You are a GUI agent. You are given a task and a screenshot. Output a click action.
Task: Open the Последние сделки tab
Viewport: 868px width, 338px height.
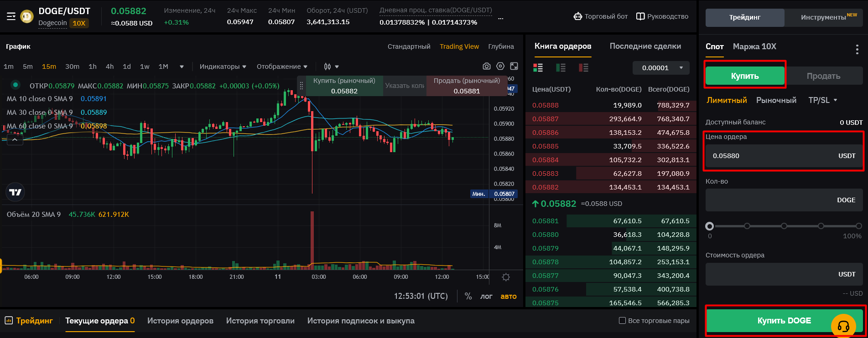pyautogui.click(x=645, y=46)
